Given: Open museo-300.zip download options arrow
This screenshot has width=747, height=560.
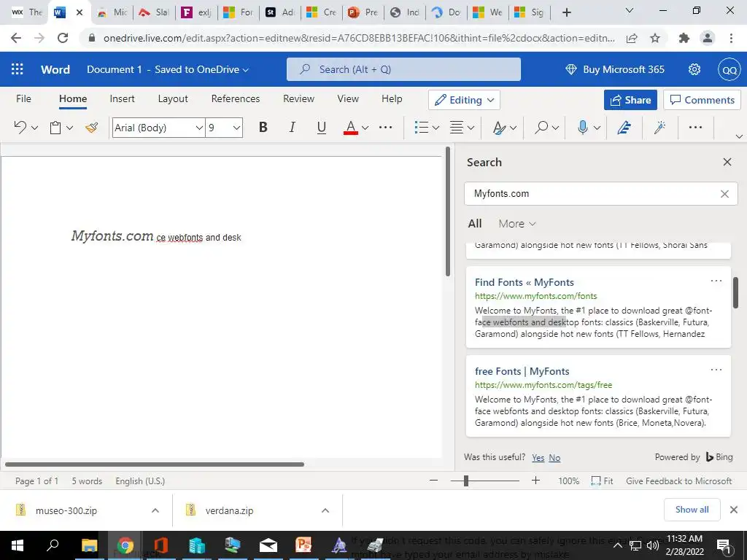Looking at the screenshot, I should click(x=155, y=510).
